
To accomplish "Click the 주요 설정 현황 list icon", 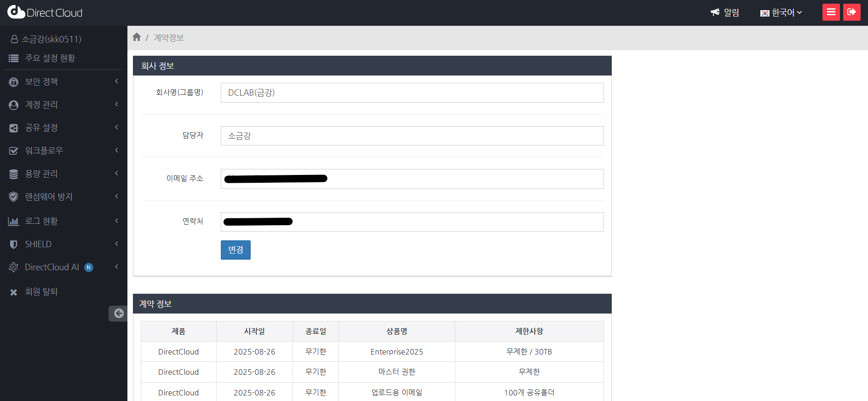I will coord(14,58).
